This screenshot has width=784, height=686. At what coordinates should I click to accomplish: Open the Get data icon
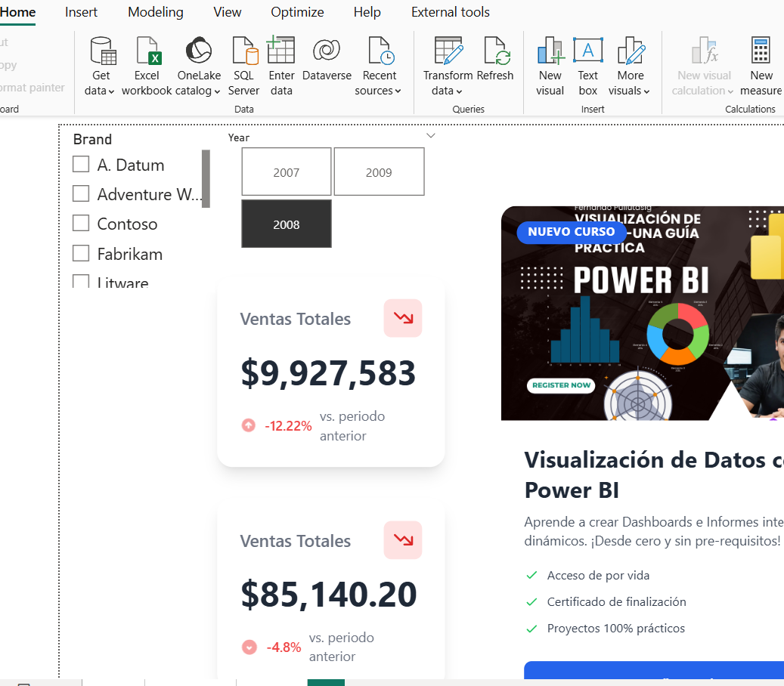point(103,51)
